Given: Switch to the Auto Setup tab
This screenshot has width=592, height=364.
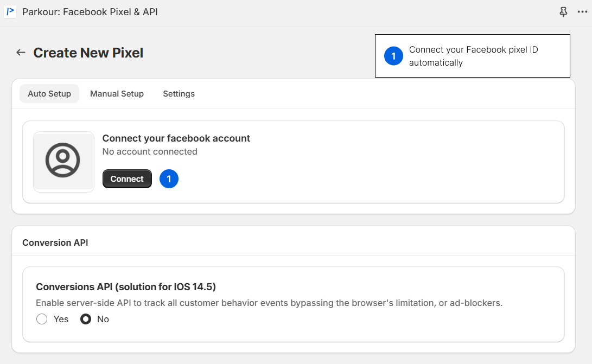Looking at the screenshot, I should pyautogui.click(x=49, y=94).
